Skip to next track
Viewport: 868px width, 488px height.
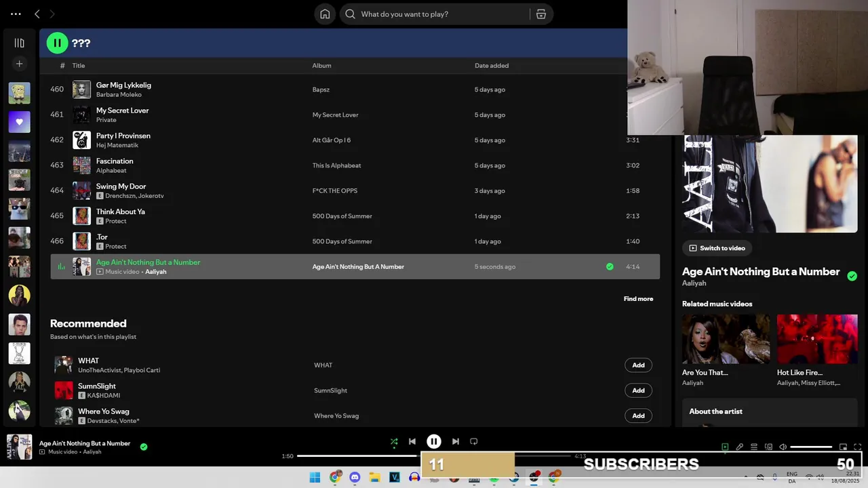[x=456, y=441]
